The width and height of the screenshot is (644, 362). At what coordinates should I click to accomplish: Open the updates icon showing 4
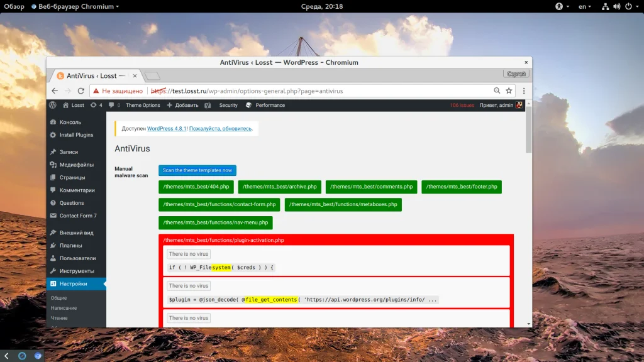(x=96, y=105)
